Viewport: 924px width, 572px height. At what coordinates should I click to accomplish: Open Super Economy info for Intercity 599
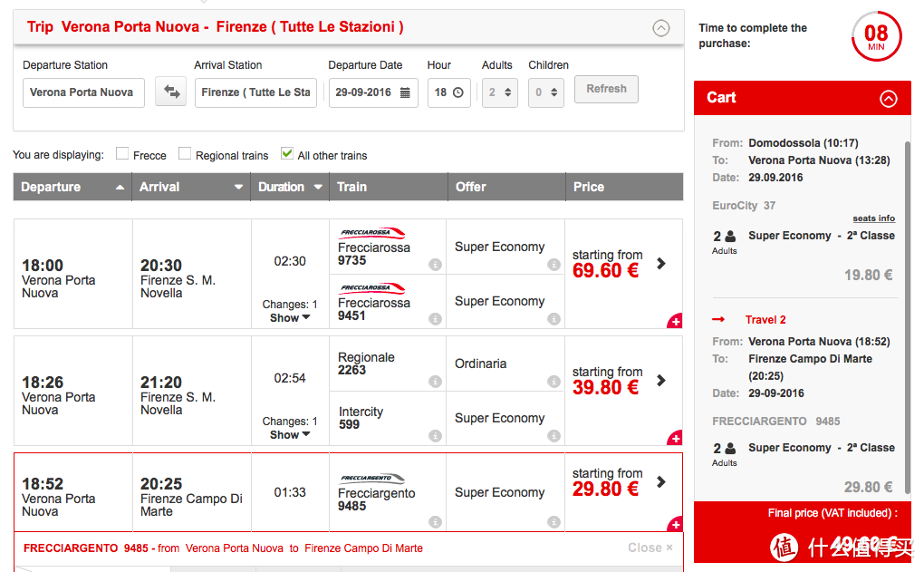[x=553, y=436]
